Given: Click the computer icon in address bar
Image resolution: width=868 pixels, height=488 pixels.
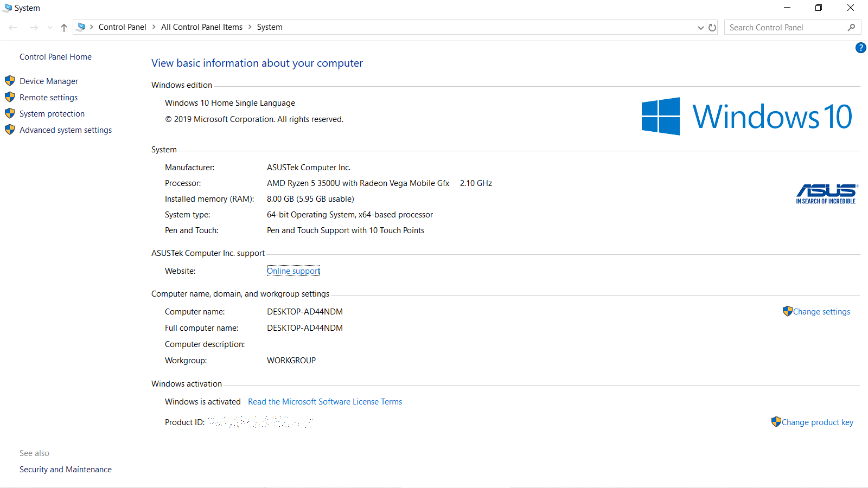Looking at the screenshot, I should coord(81,27).
